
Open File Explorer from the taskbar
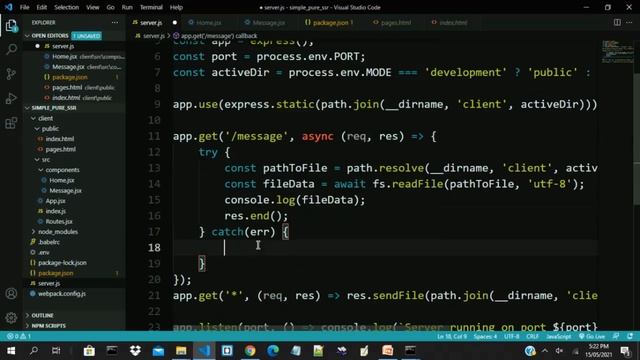181,351
